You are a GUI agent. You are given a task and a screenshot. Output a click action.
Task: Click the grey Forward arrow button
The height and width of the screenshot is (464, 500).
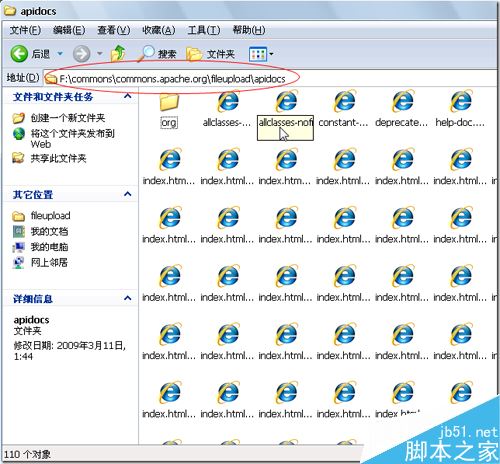82,54
